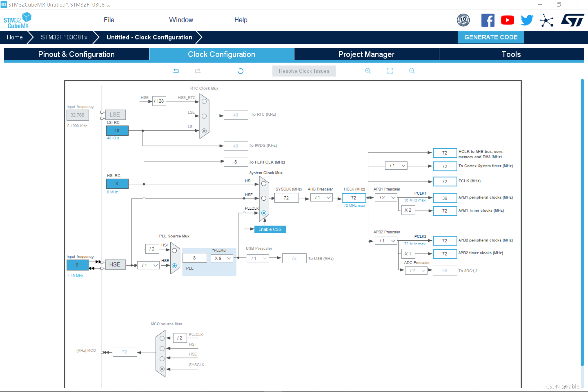Select LSE in the RTC Clock Mux

tap(204, 116)
